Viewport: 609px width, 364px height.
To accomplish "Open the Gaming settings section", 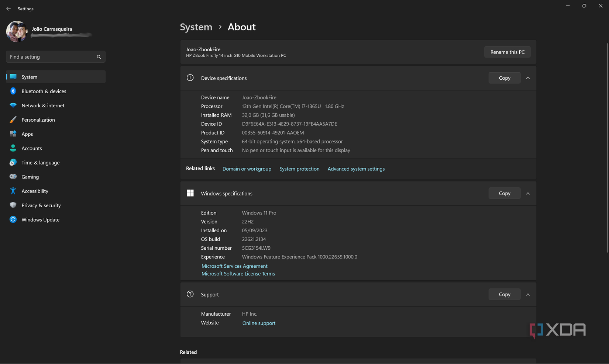I will coord(30,177).
